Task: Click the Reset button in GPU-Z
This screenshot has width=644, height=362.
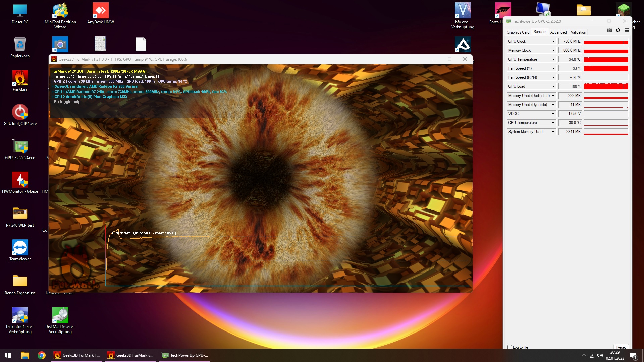Action: [x=621, y=347]
